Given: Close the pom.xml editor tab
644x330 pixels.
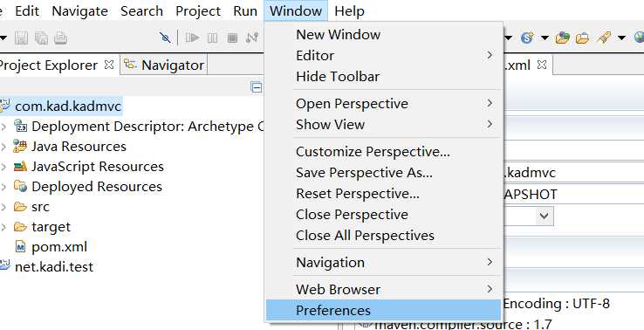Looking at the screenshot, I should [x=542, y=65].
